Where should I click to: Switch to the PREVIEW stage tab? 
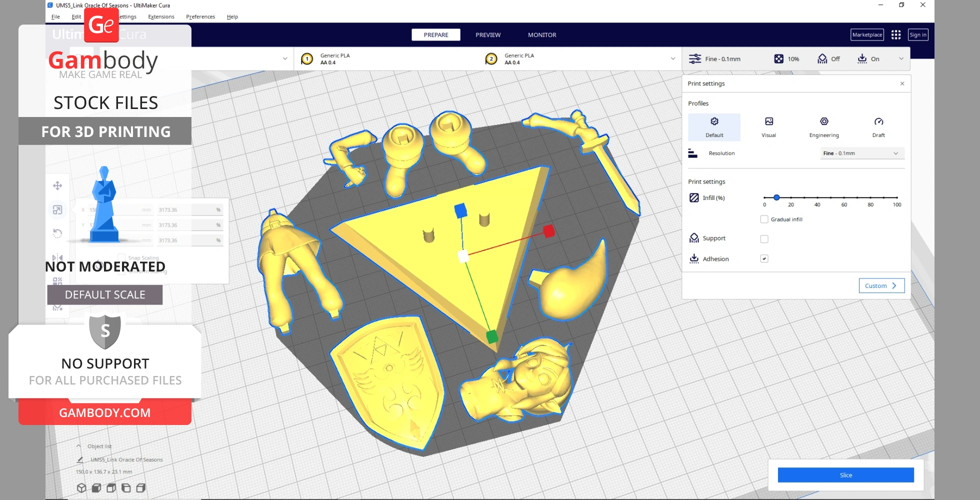487,35
